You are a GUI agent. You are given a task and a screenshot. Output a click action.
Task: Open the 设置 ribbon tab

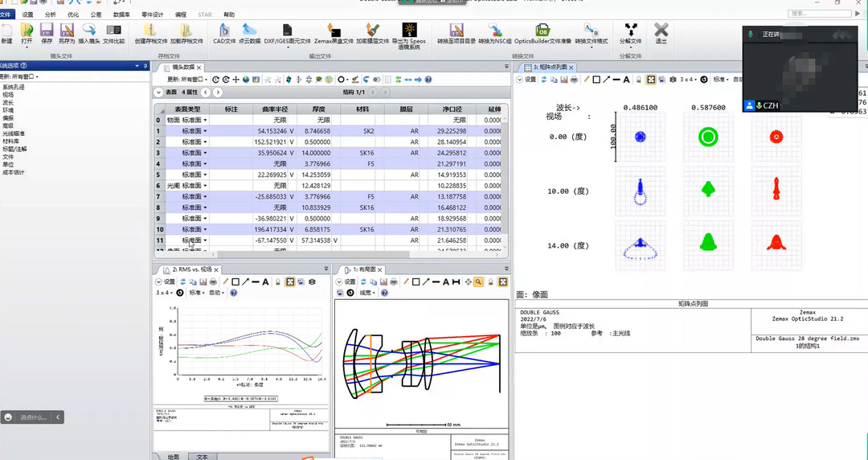(27, 14)
